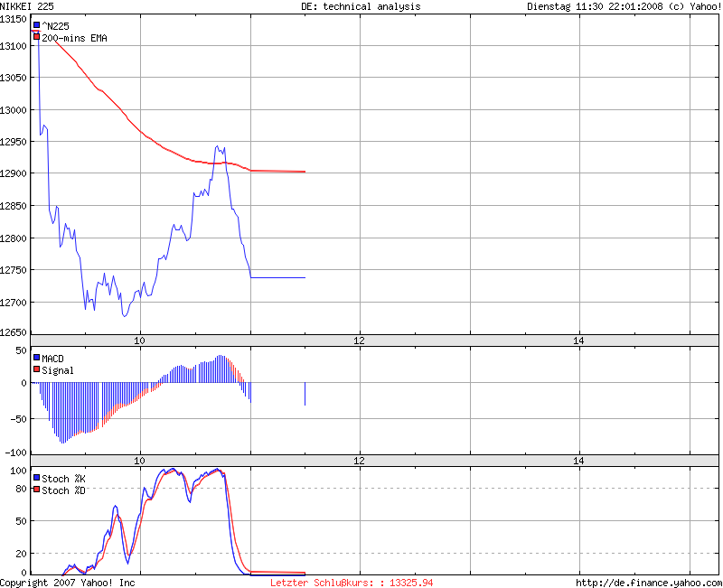Click the 'MACD' legend label

coord(52,359)
